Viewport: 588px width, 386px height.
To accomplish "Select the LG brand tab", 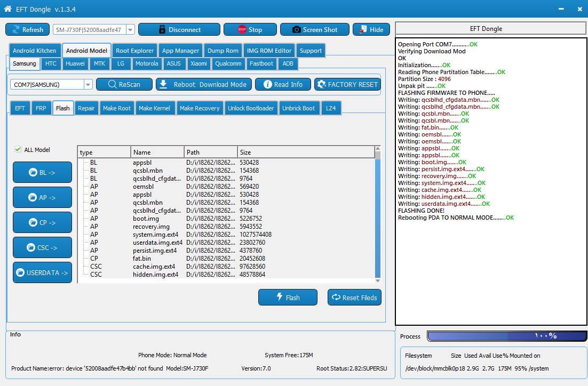I will tap(121, 63).
